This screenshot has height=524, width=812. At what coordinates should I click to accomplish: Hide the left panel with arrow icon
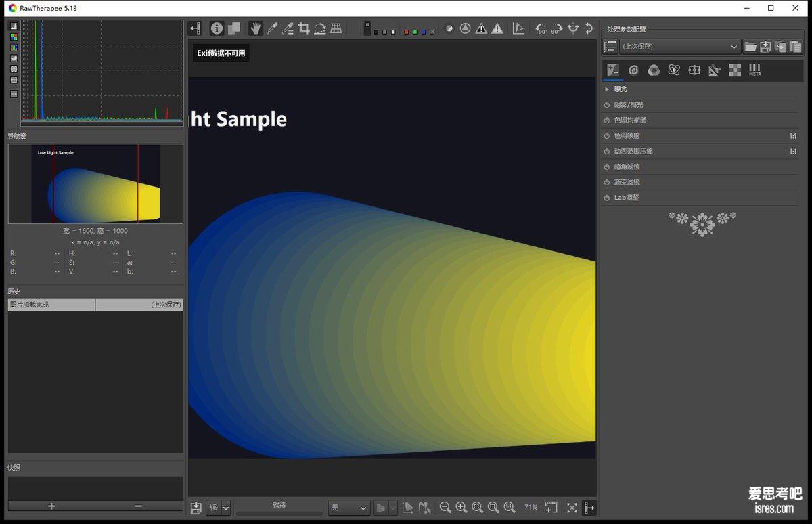pyautogui.click(x=196, y=28)
